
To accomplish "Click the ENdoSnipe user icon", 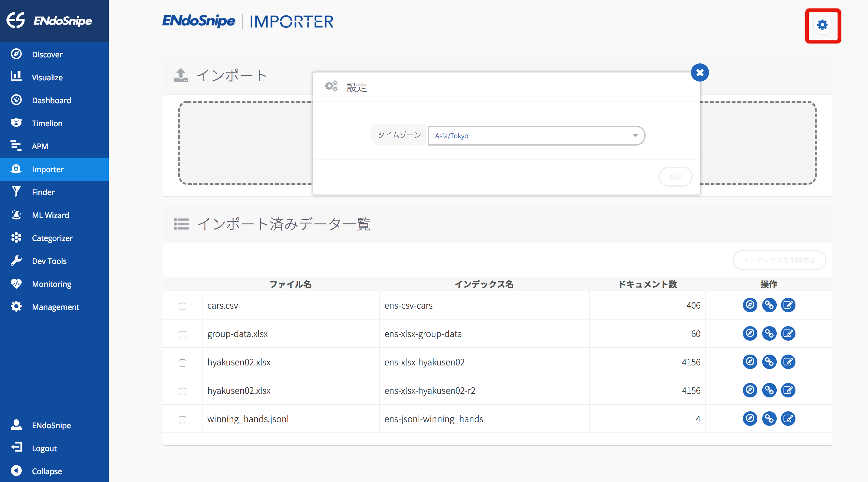I will [16, 425].
